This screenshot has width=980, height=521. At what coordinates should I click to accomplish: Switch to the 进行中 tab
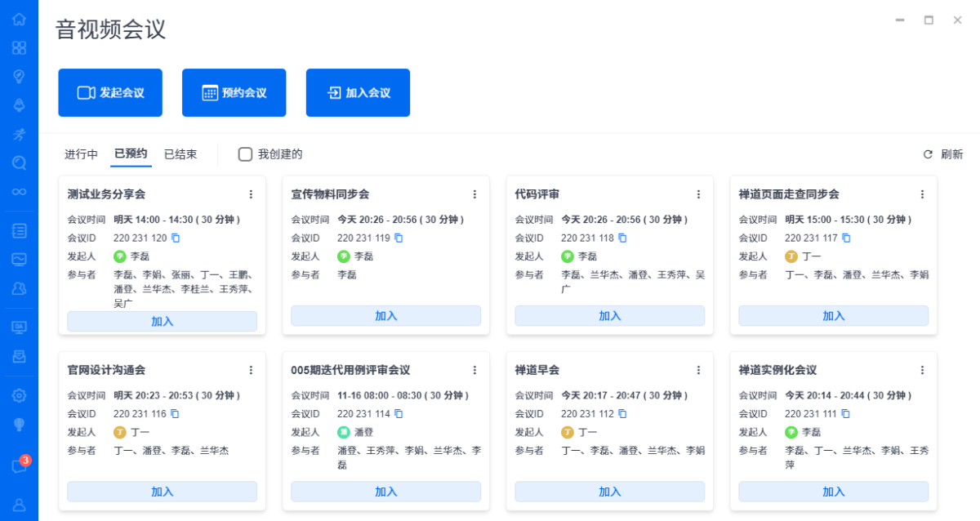click(82, 154)
